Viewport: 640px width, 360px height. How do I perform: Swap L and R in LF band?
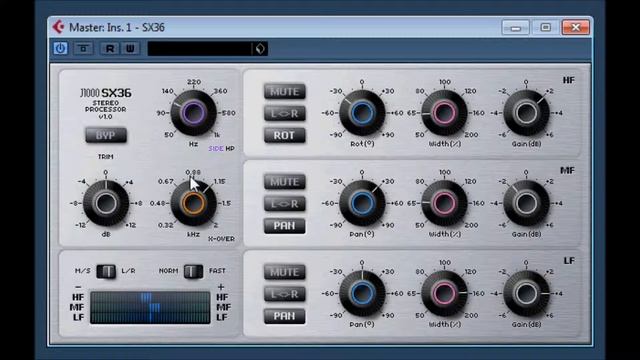[284, 294]
